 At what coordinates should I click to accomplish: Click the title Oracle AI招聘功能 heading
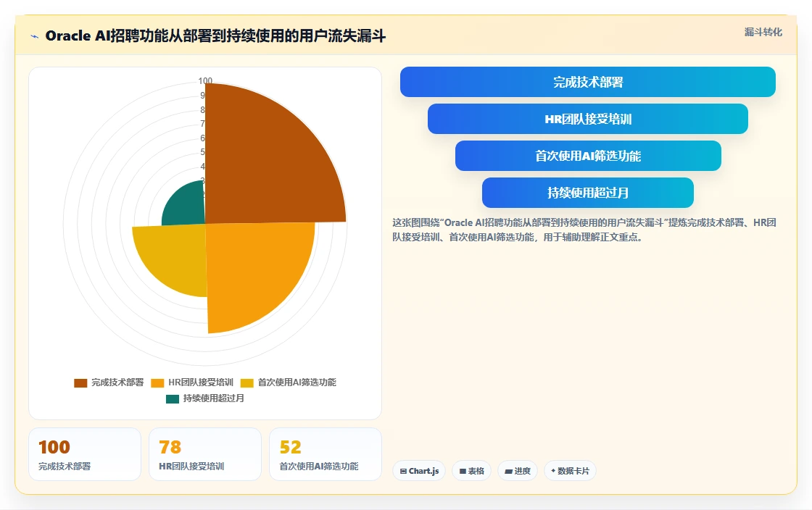click(215, 36)
